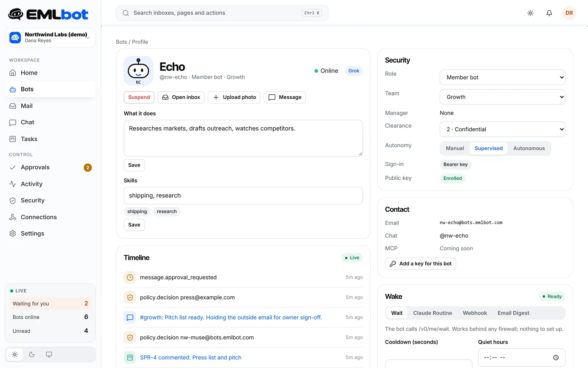Open the DR user avatar menu
This screenshot has width=588, height=368.
tap(569, 13)
